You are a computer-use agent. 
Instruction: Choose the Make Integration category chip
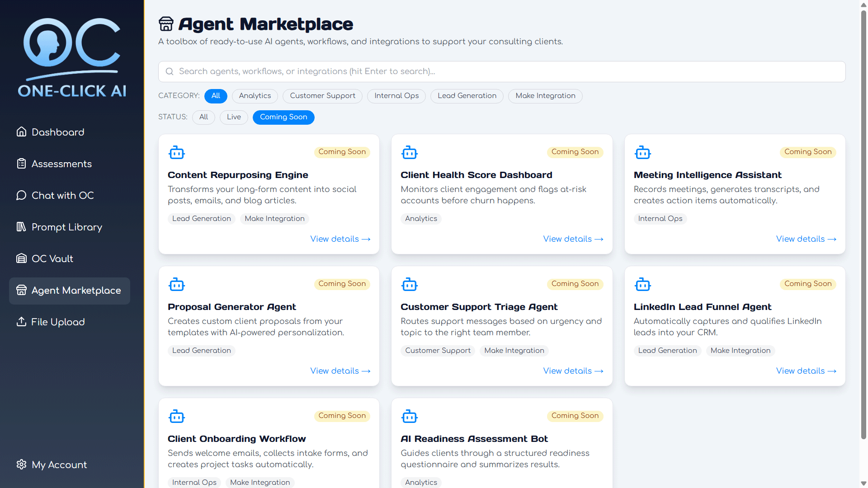[545, 96]
